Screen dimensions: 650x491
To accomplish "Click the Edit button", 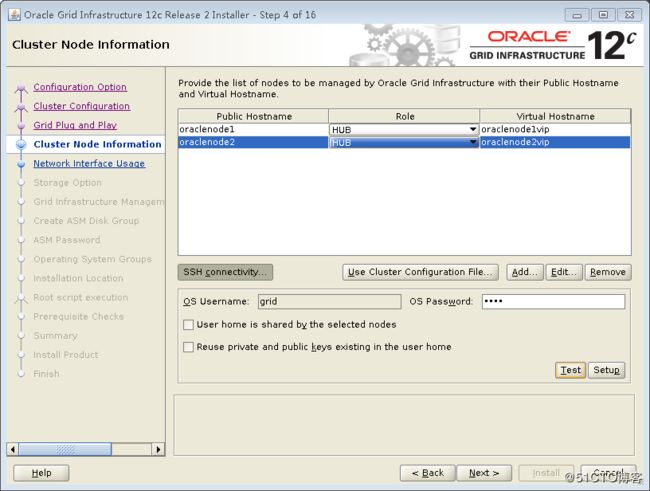I will (x=564, y=272).
